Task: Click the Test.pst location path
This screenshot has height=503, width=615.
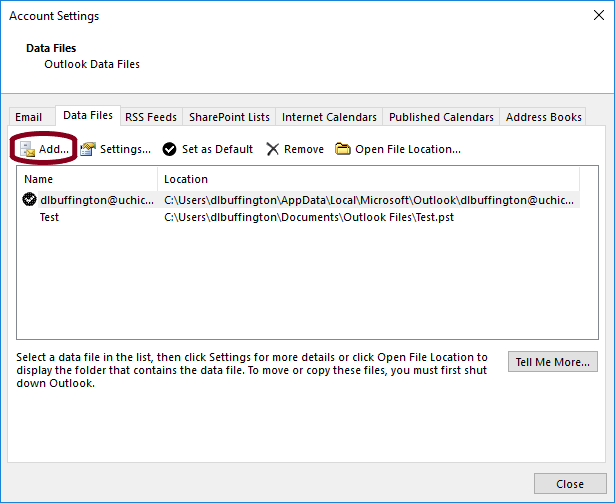Action: (309, 217)
